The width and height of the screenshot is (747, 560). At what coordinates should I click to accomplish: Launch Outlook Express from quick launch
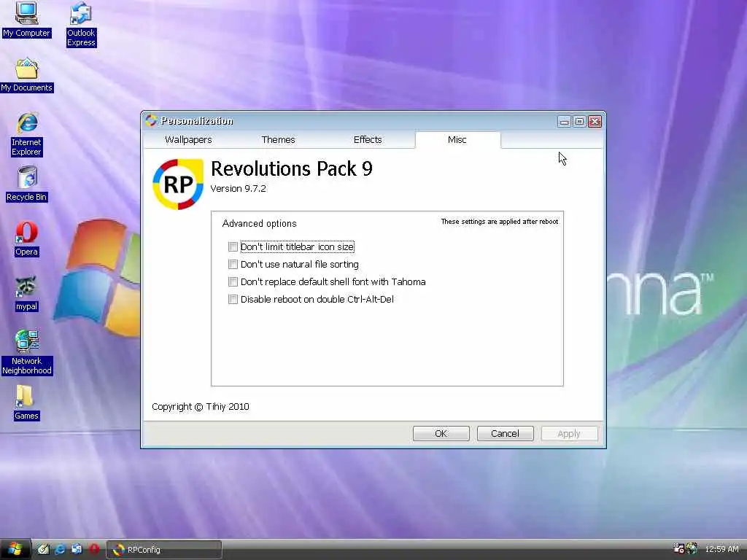[77, 549]
